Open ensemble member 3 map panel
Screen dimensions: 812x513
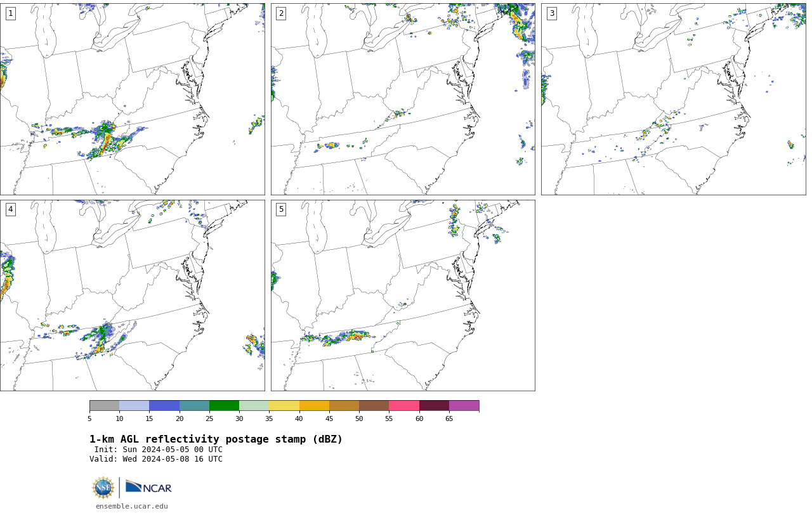pos(673,99)
